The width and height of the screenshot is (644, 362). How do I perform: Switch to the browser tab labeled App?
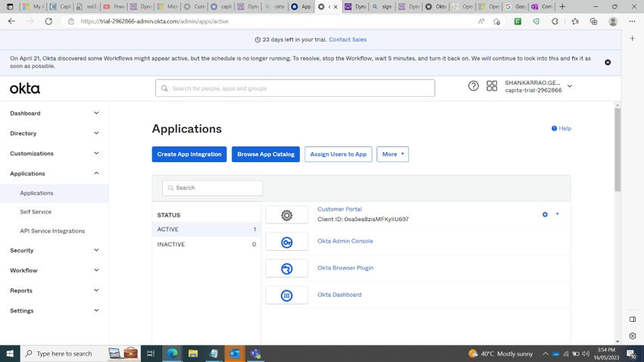click(302, 7)
